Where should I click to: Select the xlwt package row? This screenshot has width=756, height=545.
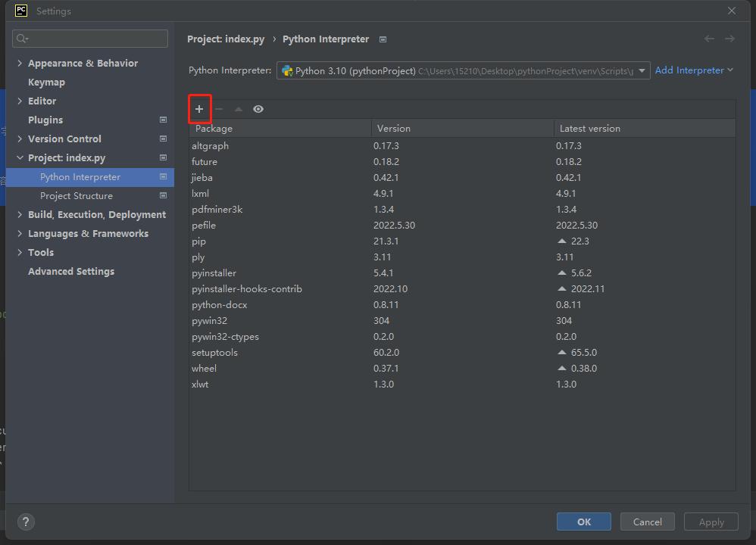(462, 384)
